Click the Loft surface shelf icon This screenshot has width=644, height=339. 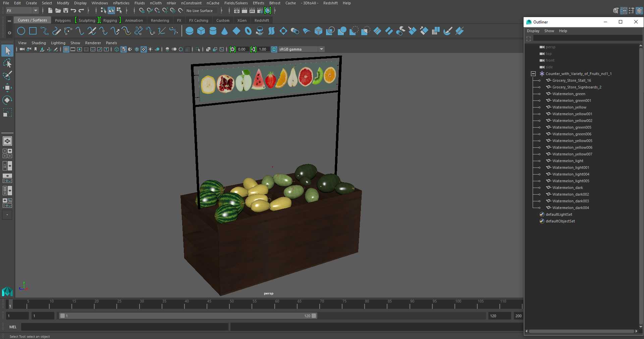click(272, 31)
